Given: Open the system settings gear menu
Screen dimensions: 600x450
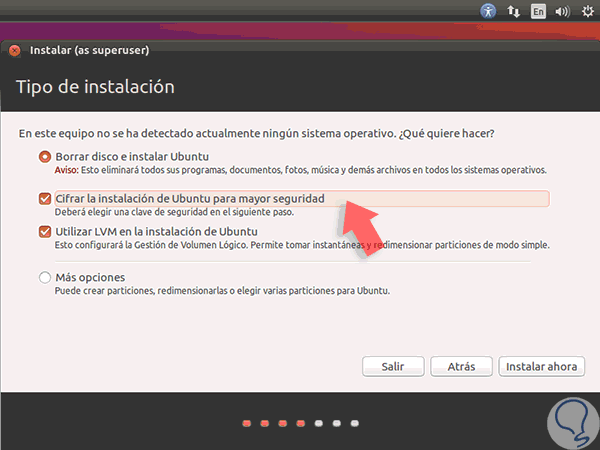Looking at the screenshot, I should (588, 11).
